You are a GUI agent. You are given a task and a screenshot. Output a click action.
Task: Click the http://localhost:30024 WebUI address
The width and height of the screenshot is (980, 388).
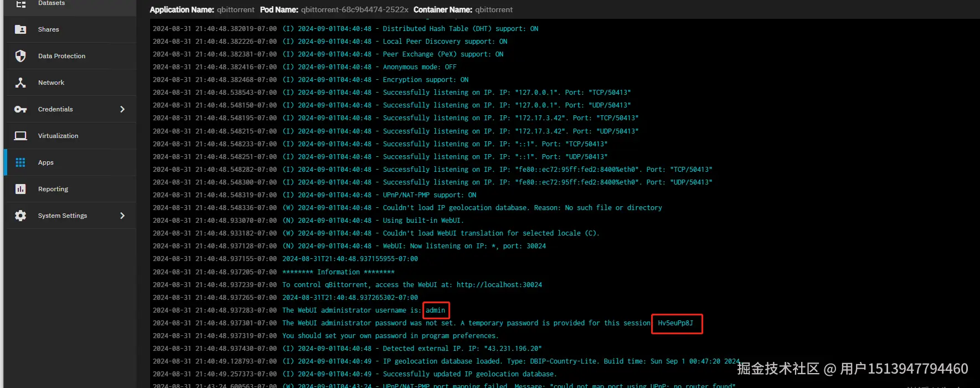499,285
